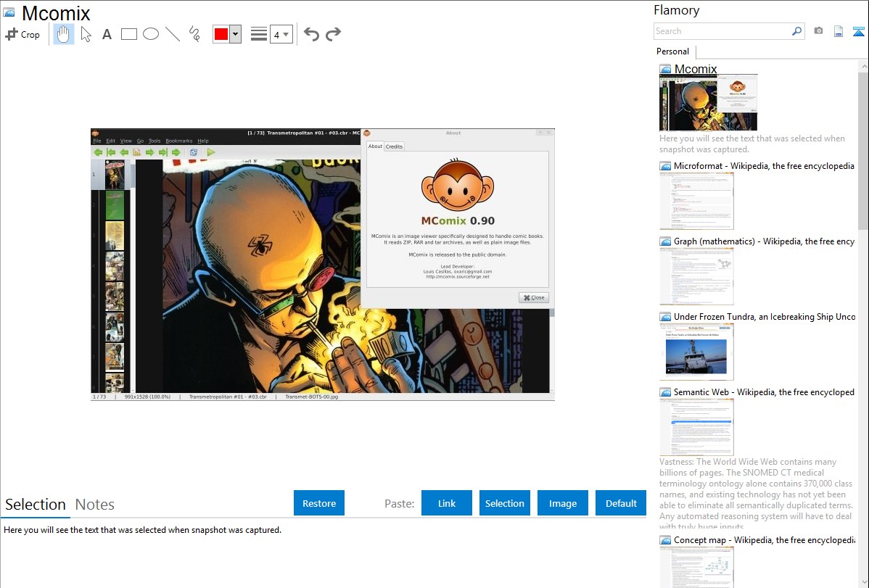
Task: Click the red color swatch
Action: pyautogui.click(x=221, y=34)
